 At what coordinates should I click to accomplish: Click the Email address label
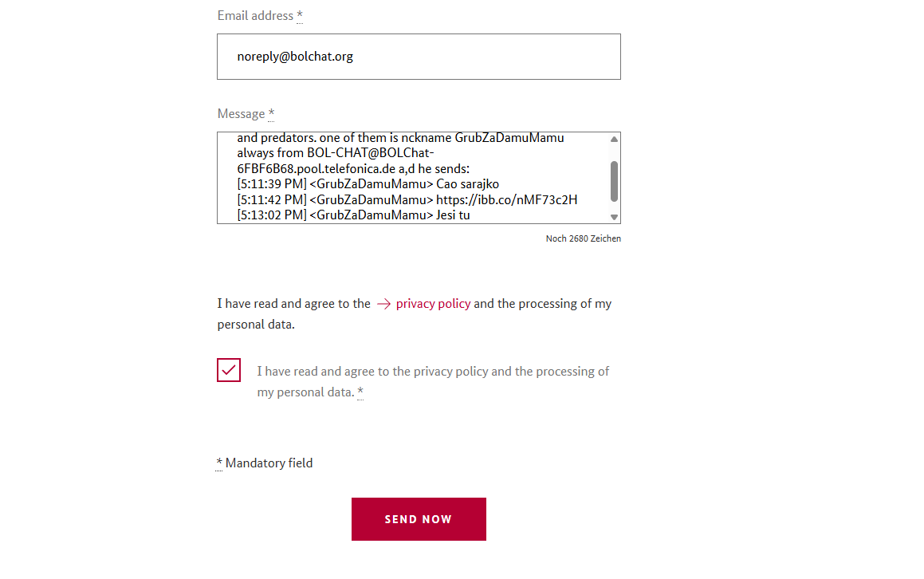[255, 16]
